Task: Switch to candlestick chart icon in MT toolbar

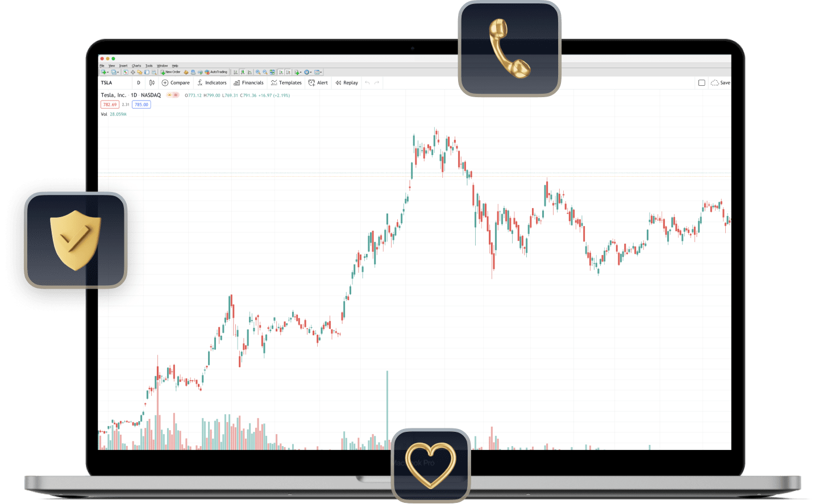Action: 243,72
